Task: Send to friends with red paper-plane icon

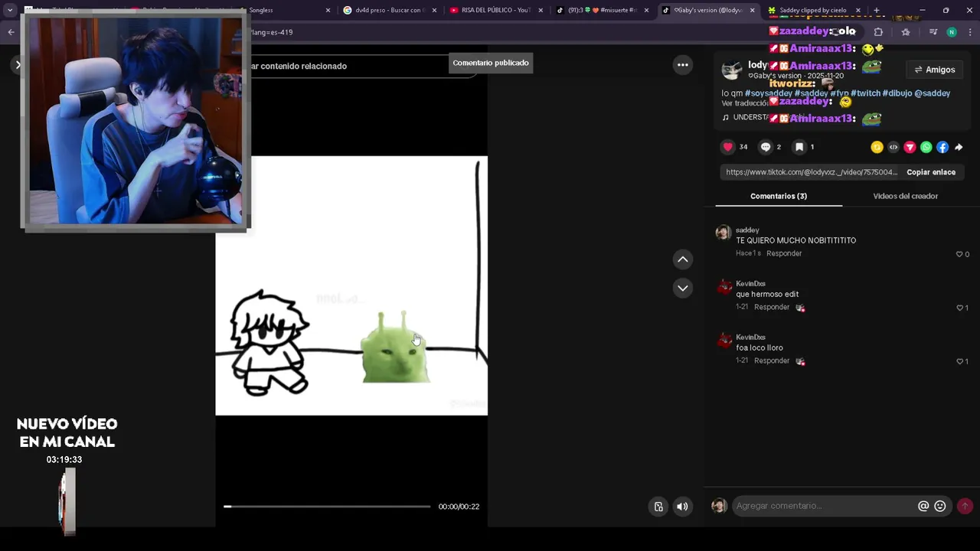Action: coord(910,147)
